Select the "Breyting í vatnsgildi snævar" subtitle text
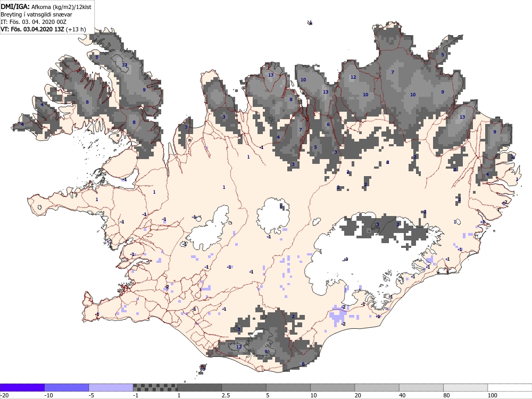The width and height of the screenshot is (532, 399). click(x=36, y=14)
